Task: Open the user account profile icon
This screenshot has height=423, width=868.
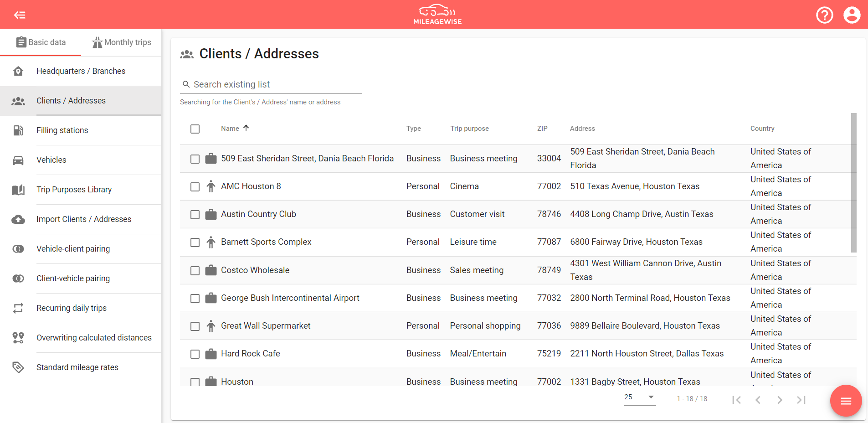Action: [x=852, y=15]
